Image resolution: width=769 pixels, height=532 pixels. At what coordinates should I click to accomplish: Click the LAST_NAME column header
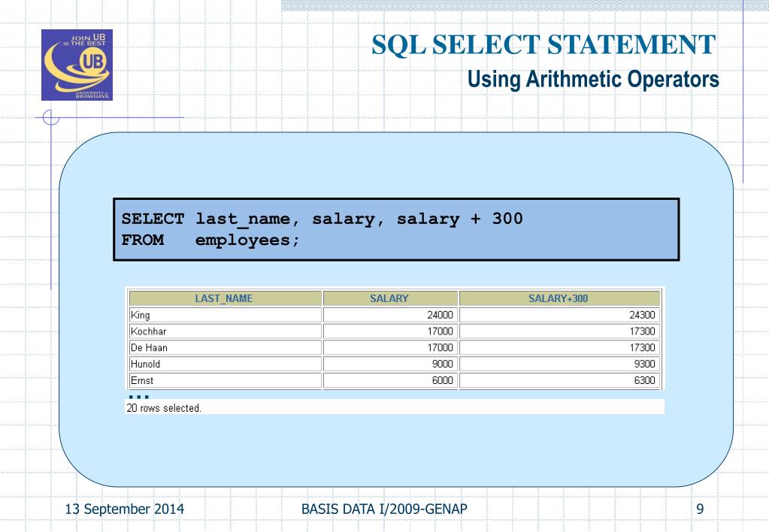coord(225,298)
